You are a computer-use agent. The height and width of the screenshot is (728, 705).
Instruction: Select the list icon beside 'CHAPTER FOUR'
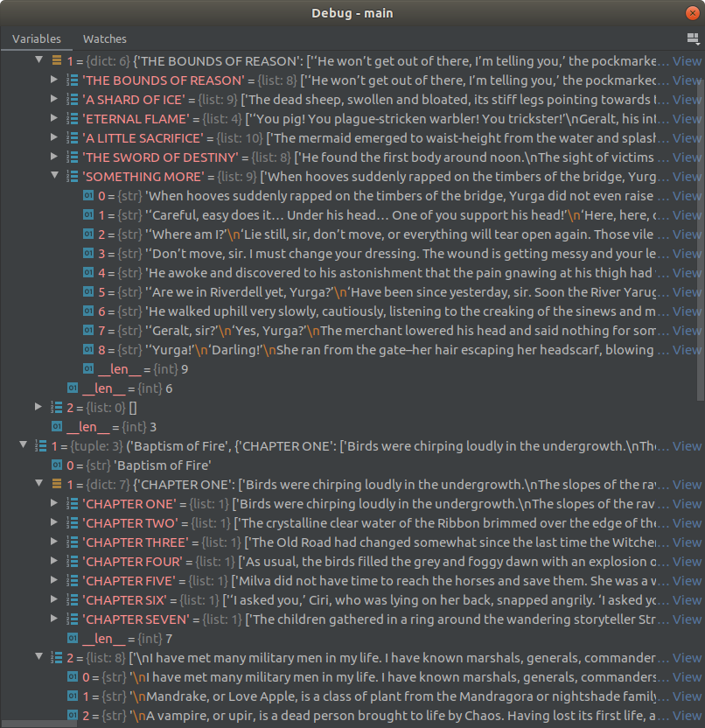click(x=73, y=562)
